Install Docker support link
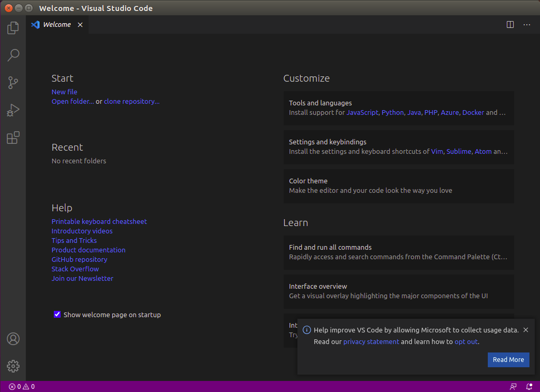The height and width of the screenshot is (392, 540). pyautogui.click(x=473, y=113)
